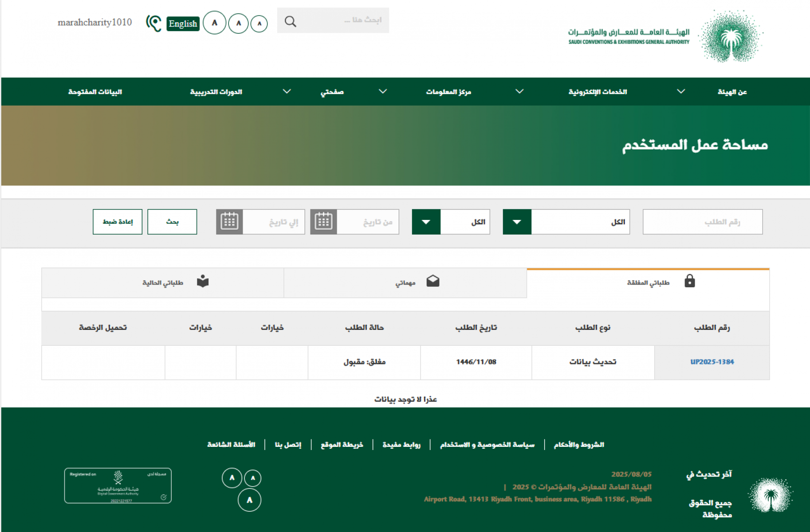
Task: Select largest font size A in header
Action: 214,23
